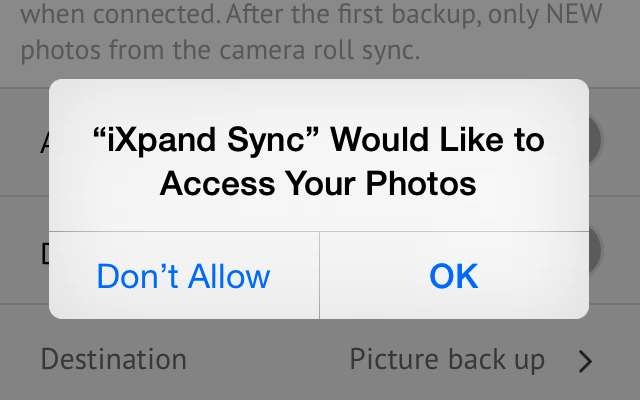Screen dimensions: 640x400
Task: Tap the "Access Your Photos" title line
Action: (x=318, y=184)
